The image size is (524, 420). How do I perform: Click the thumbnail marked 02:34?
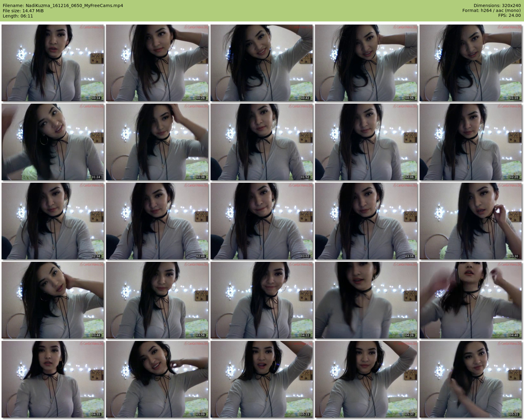pyautogui.click(x=53, y=221)
